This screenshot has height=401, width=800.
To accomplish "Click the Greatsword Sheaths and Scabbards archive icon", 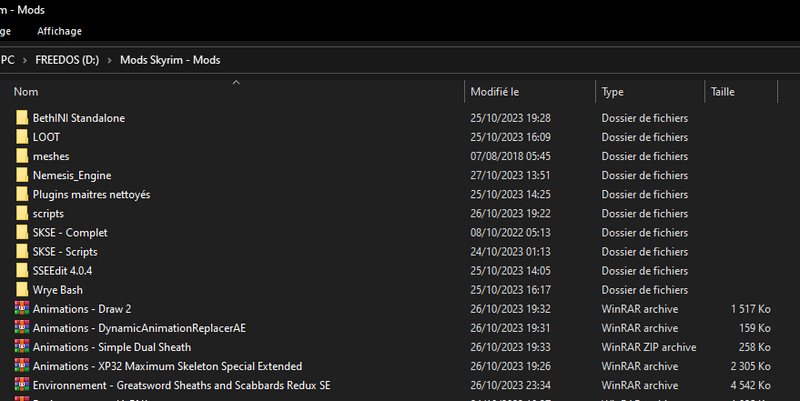I will pos(23,385).
